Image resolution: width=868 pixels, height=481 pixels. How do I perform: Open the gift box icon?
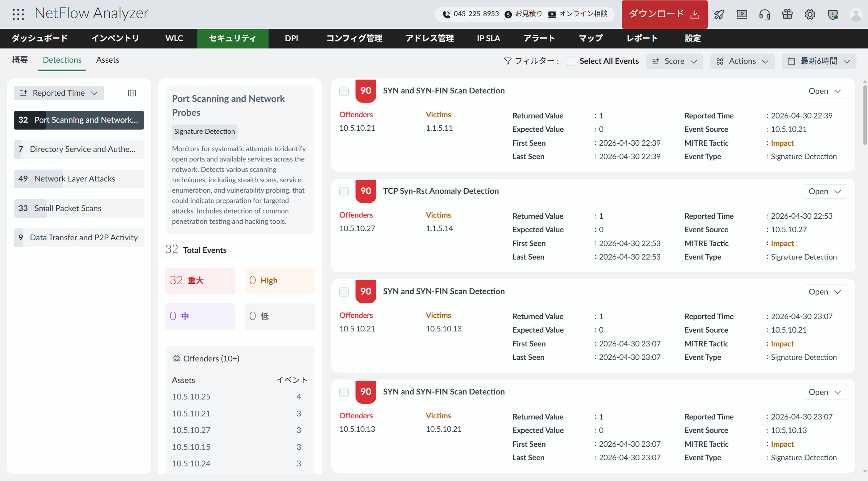click(787, 15)
